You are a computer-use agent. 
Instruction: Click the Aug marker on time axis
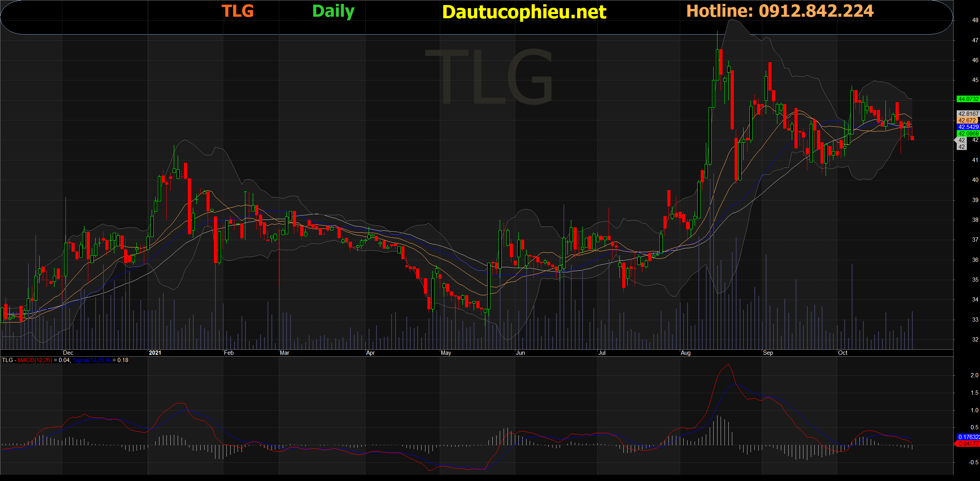(686, 353)
